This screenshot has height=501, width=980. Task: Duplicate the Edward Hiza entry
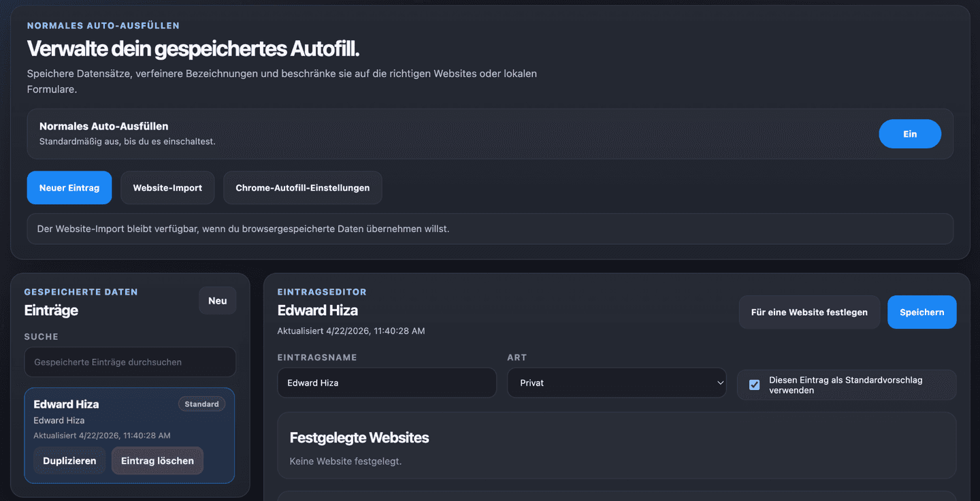pos(69,460)
